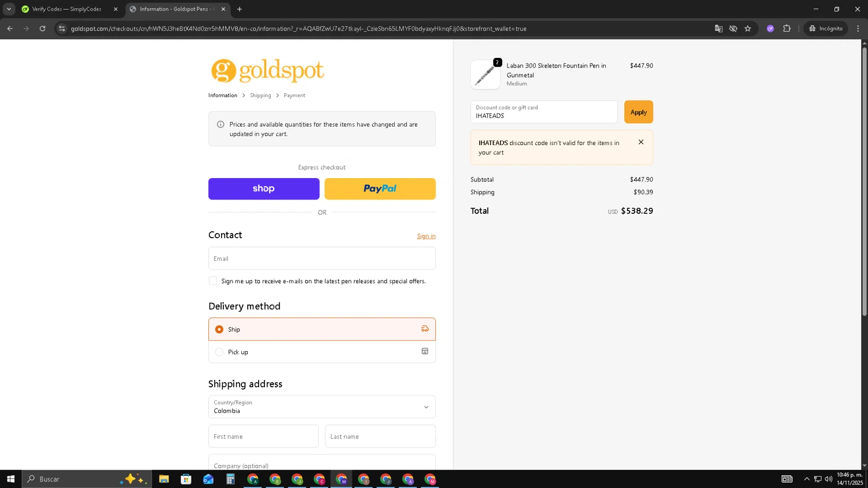
Task: Click the browser forward arrow
Action: [26, 28]
